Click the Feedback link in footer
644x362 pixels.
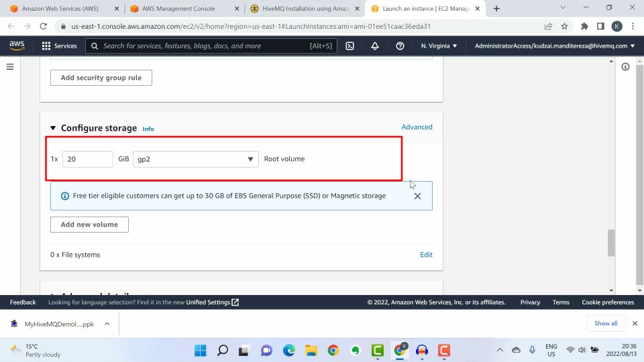pyautogui.click(x=23, y=302)
